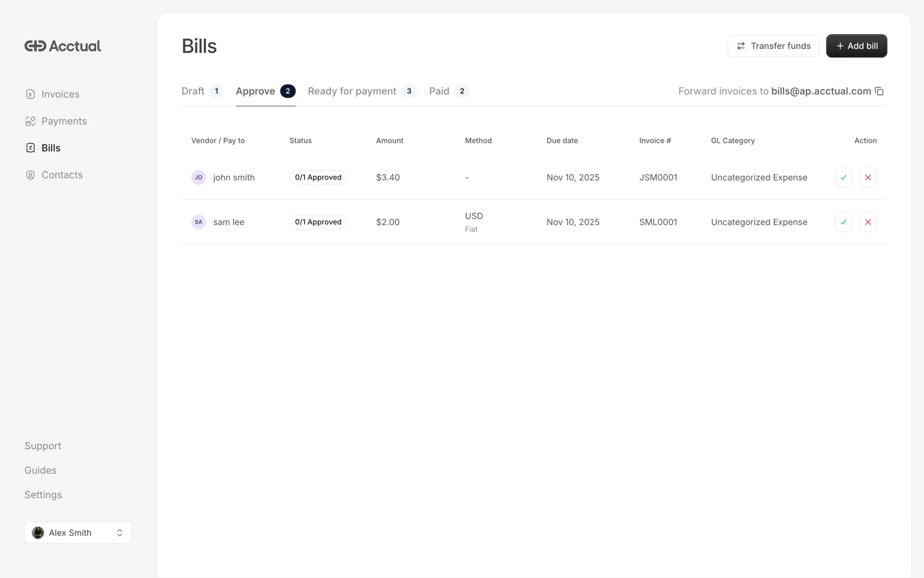Go to Settings
The image size is (924, 578).
coord(43,495)
